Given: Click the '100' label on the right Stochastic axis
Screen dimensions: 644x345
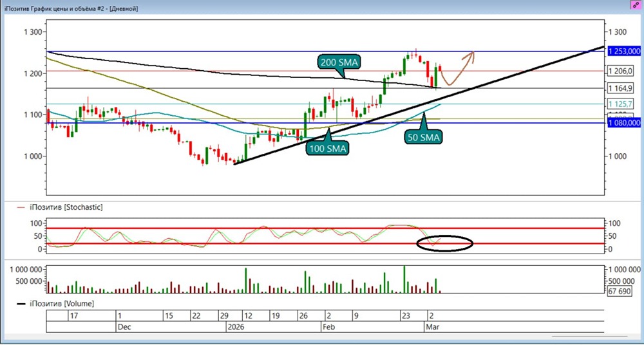Looking at the screenshot, I should [x=614, y=223].
